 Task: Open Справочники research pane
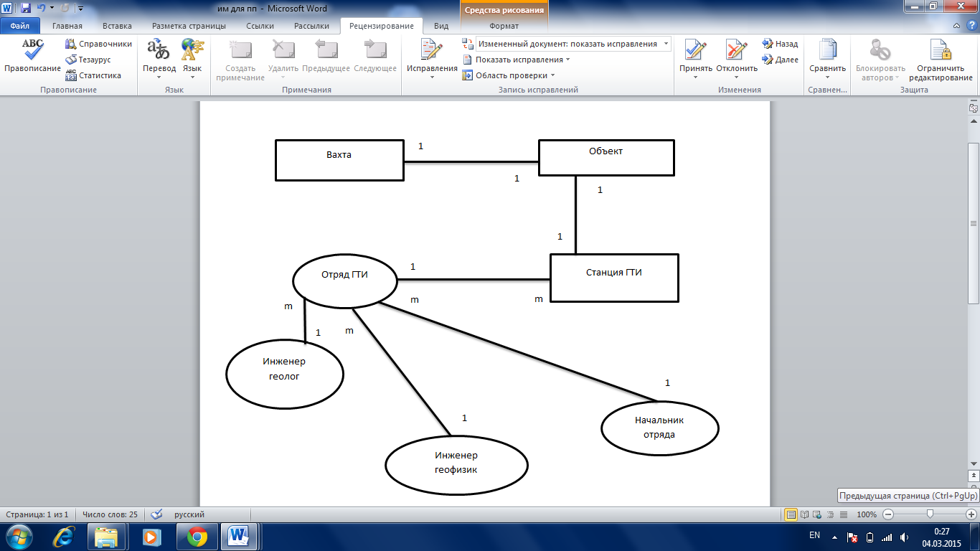(98, 44)
